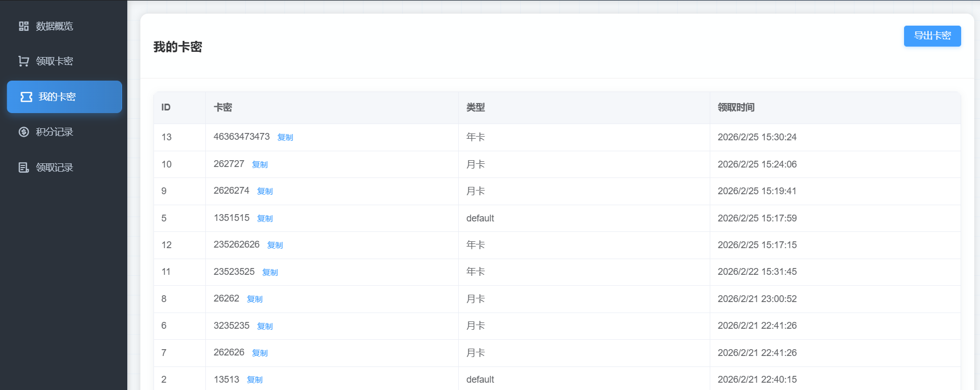Click the 领取时间 column header

(x=736, y=107)
